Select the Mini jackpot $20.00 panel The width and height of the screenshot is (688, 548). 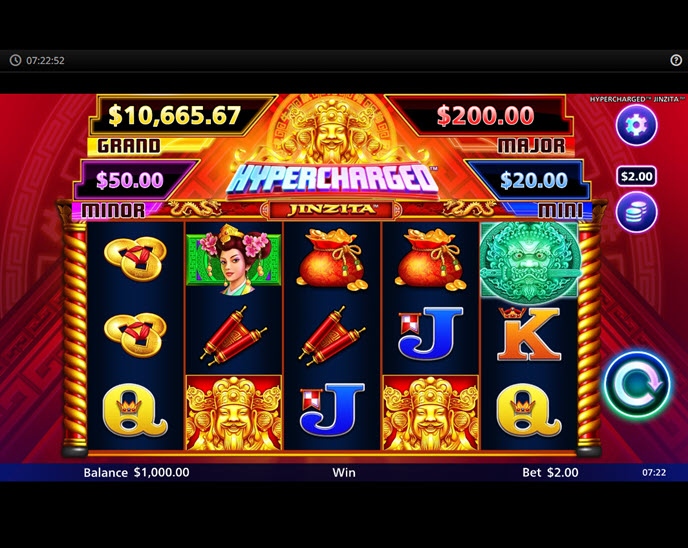(534, 180)
